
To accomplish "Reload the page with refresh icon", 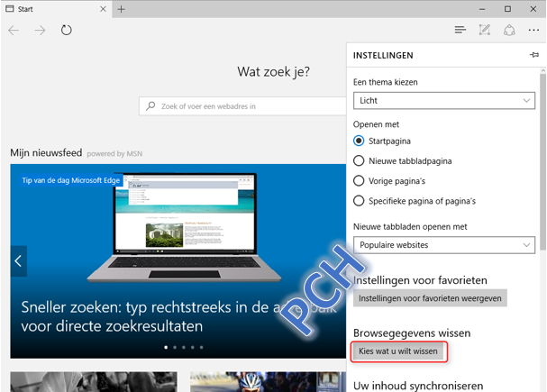I will (67, 30).
